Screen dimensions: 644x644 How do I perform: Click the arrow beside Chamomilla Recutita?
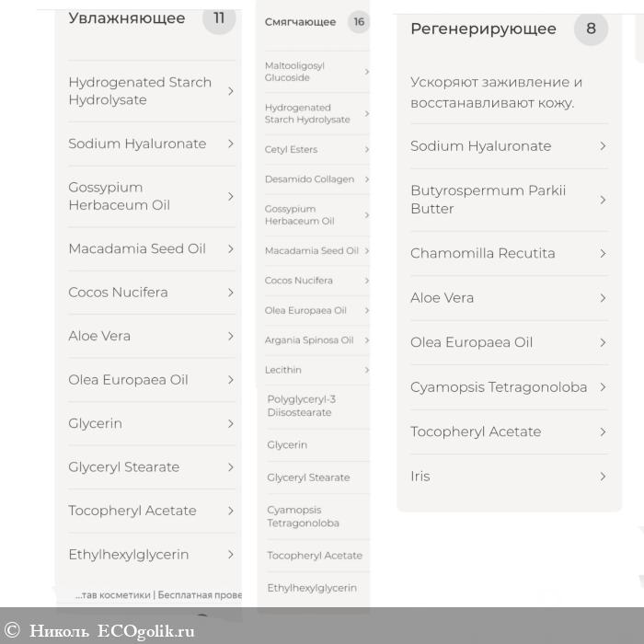tap(603, 254)
